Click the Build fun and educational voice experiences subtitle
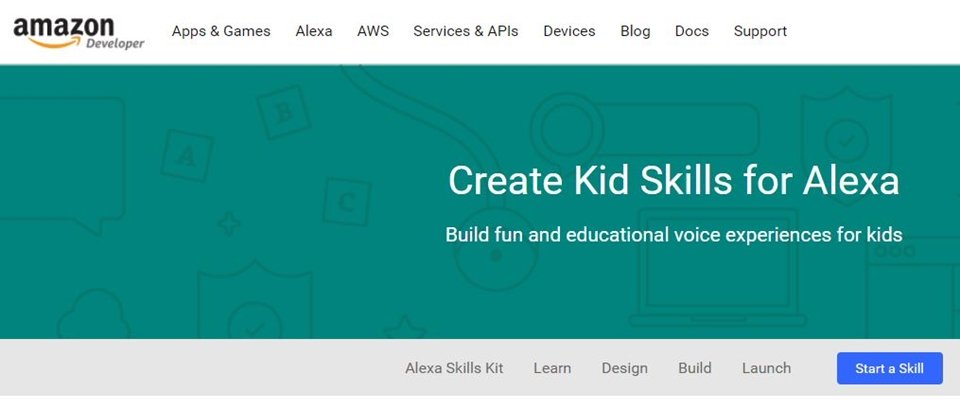Image resolution: width=960 pixels, height=420 pixels. point(673,234)
